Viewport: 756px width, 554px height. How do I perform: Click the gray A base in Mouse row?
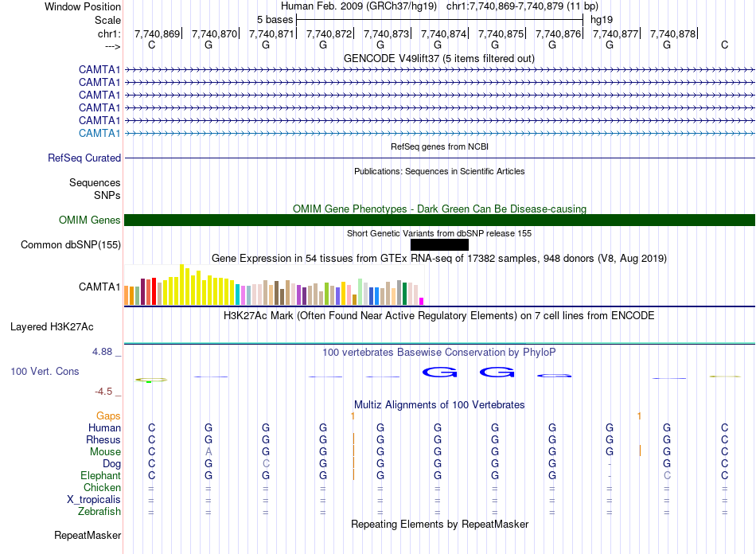coord(208,452)
